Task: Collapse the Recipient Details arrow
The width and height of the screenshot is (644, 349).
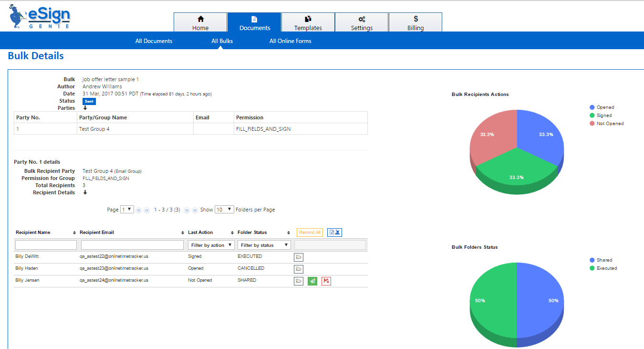Action: (85, 192)
